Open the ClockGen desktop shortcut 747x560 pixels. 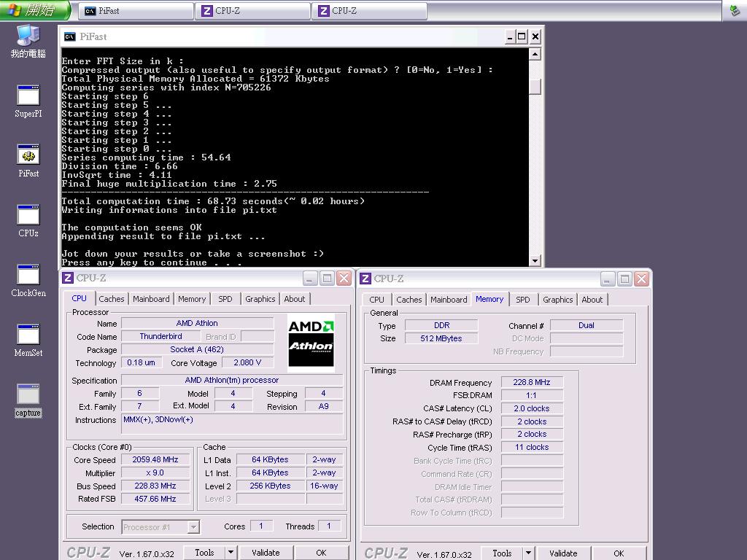[28, 281]
